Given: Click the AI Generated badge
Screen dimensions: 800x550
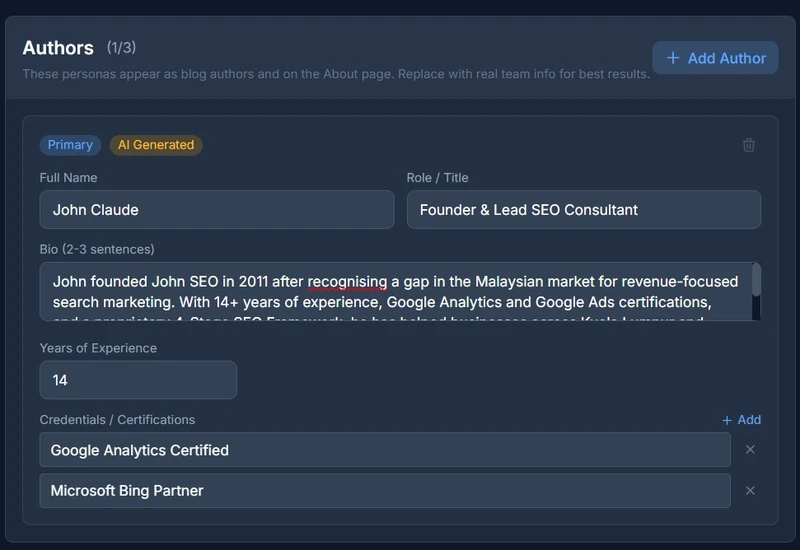Looking at the screenshot, I should coord(156,145).
